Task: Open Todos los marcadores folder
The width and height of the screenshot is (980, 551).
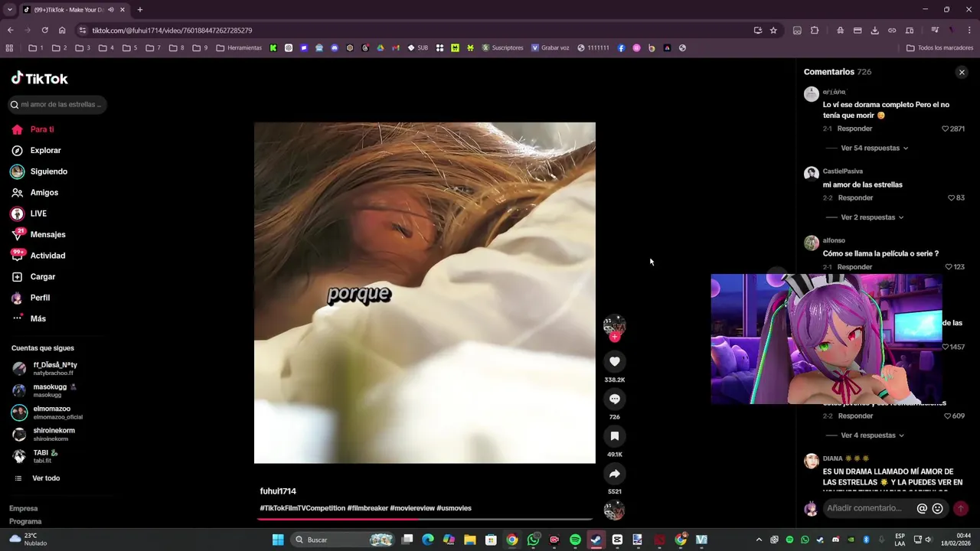Action: tap(939, 47)
